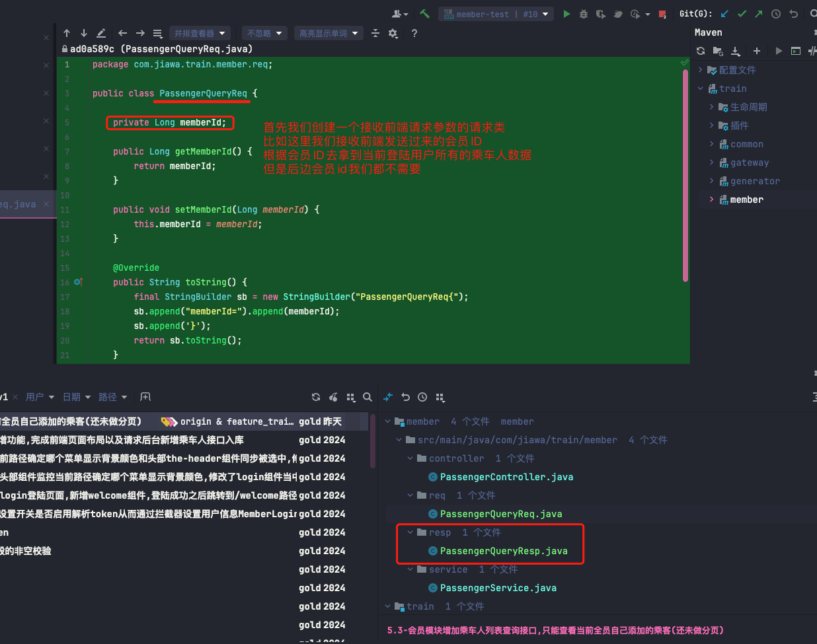Click Git commit green checkmark

[742, 14]
